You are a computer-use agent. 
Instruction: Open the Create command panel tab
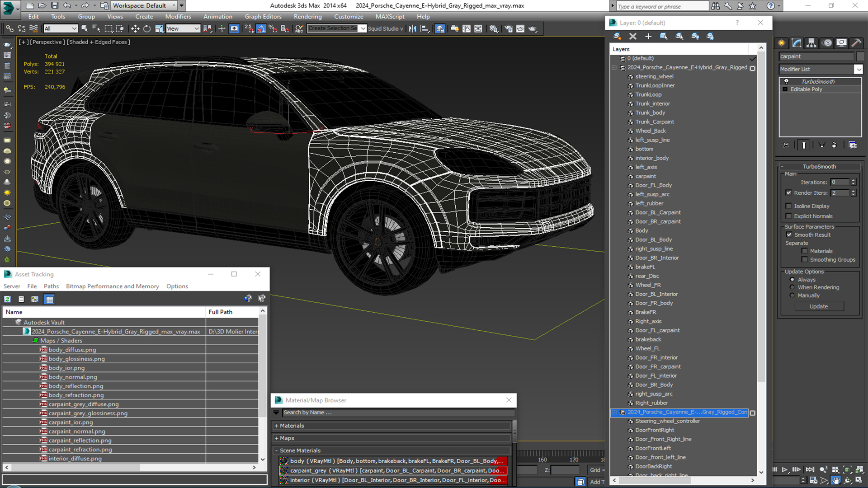781,43
